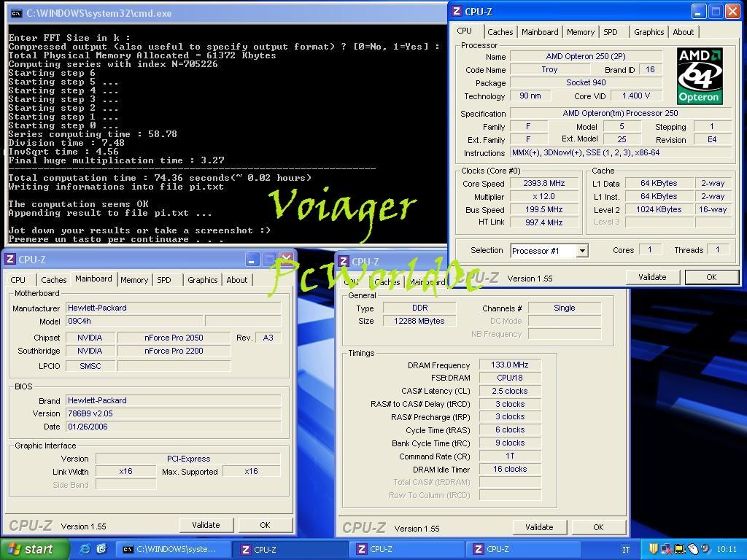Select the SPD tab in the CPU-Z Mainboard window
This screenshot has width=747, height=560.
[x=164, y=280]
